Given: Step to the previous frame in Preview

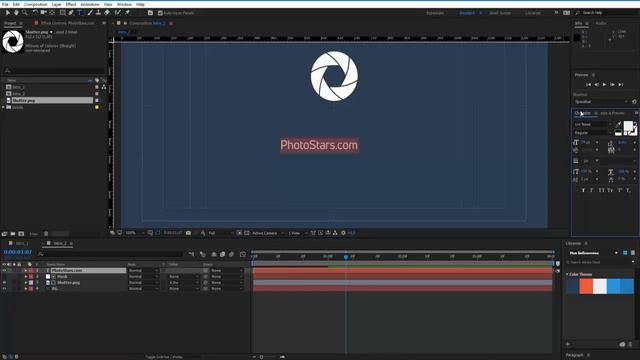Looking at the screenshot, I should (x=596, y=84).
